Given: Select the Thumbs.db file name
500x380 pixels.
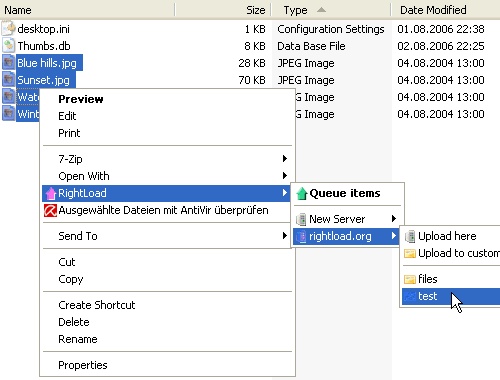Looking at the screenshot, I should click(x=44, y=46).
